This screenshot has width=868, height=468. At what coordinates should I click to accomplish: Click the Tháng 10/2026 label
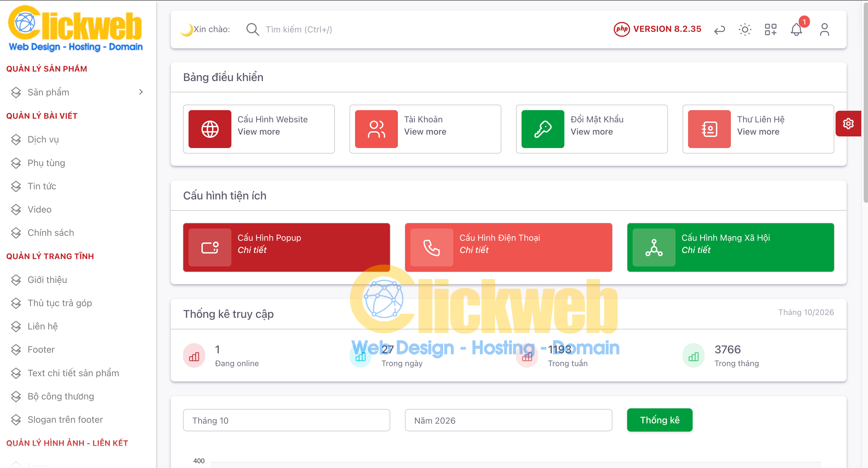[x=806, y=312]
